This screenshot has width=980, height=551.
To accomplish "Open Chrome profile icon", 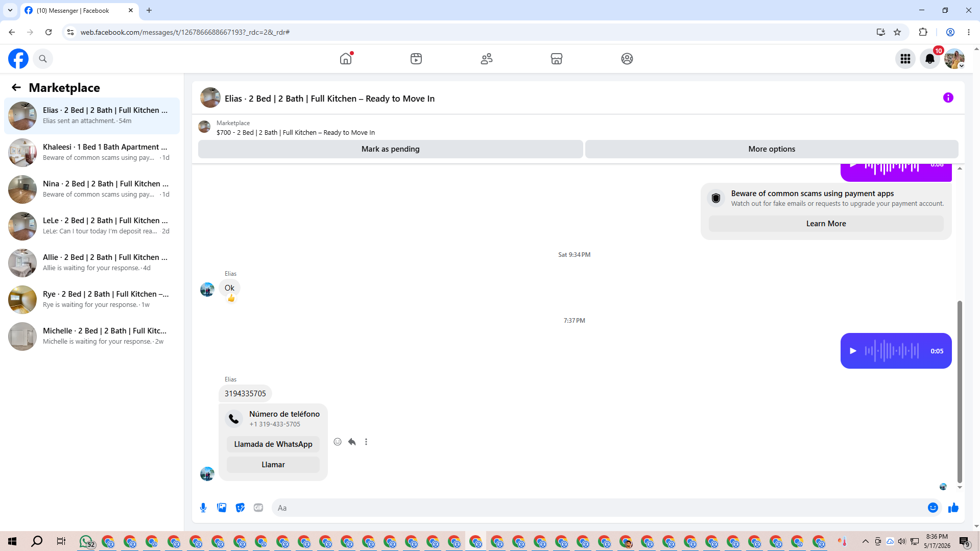I will click(950, 32).
